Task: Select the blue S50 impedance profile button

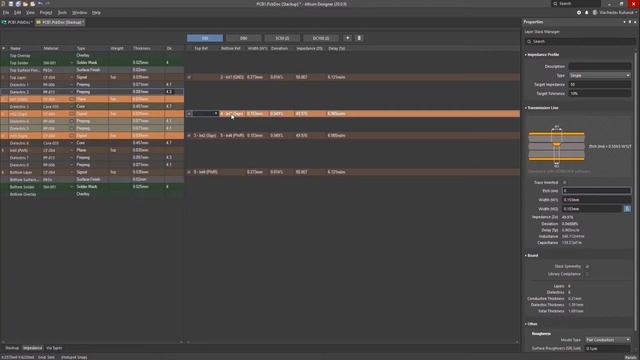Action: (x=205, y=38)
